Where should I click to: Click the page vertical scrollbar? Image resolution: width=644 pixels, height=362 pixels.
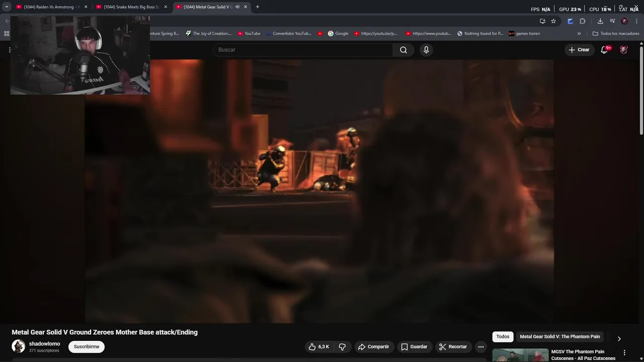tap(641, 90)
